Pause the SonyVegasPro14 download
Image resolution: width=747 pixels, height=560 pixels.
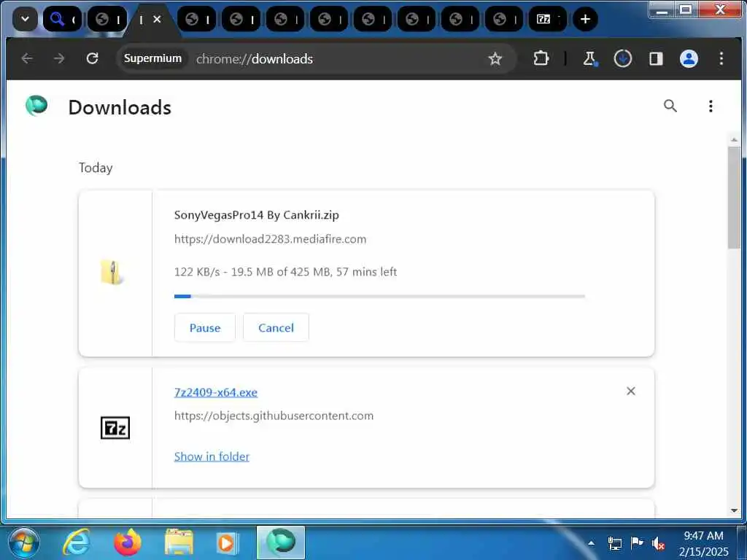pos(205,327)
